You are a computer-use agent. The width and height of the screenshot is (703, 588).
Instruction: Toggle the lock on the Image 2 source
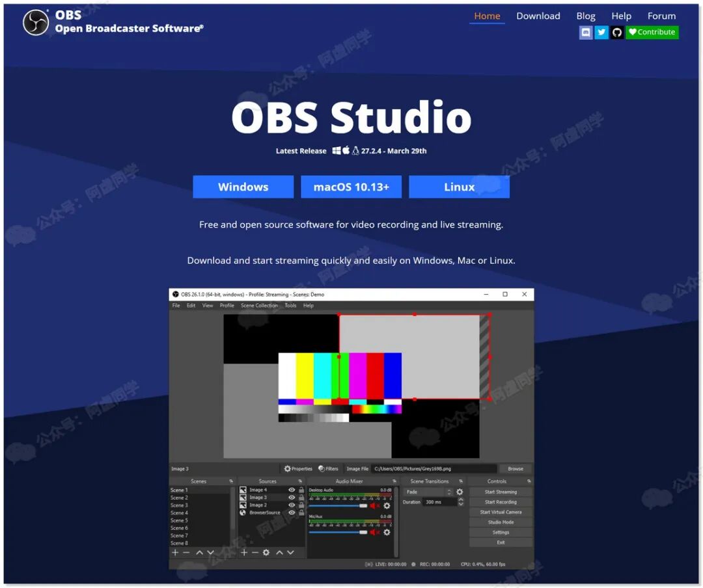click(x=301, y=505)
